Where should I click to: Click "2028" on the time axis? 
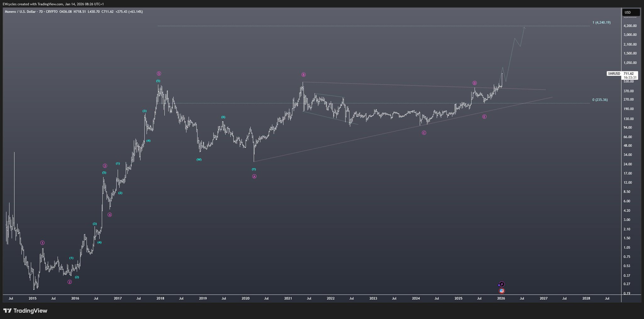[x=586, y=299]
